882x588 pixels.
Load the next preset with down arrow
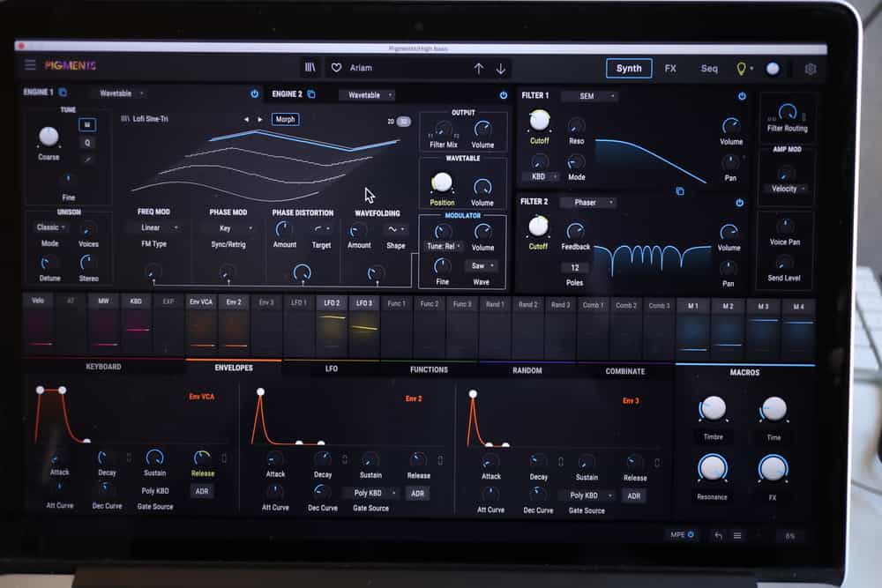click(501, 69)
